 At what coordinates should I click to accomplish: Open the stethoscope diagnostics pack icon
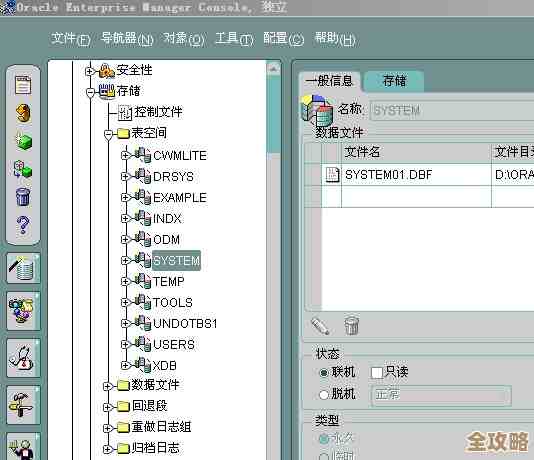(x=23, y=358)
